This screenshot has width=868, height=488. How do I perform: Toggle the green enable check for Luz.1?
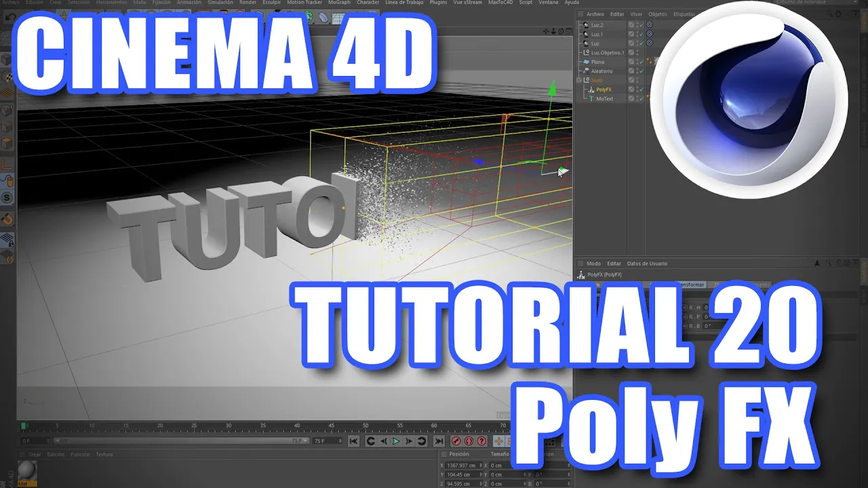pos(641,34)
